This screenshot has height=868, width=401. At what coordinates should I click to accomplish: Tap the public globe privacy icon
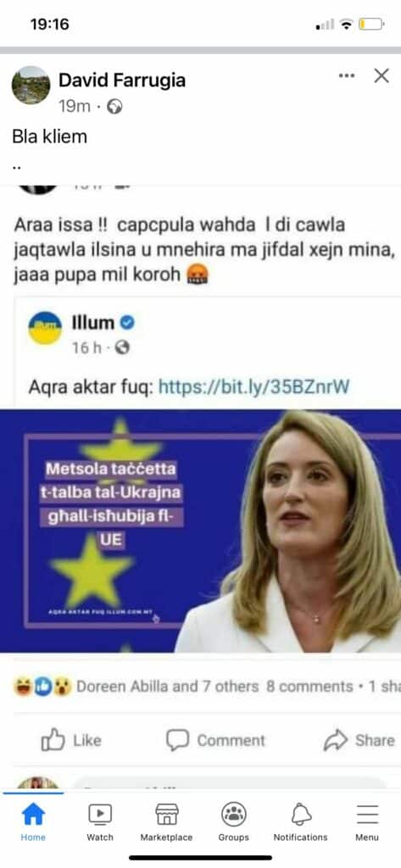click(114, 106)
